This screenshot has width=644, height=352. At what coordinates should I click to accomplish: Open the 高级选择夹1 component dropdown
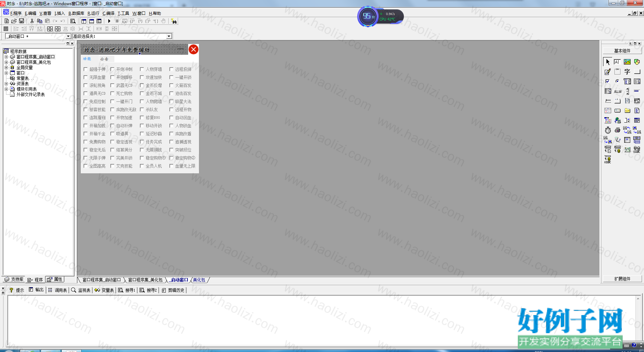169,36
